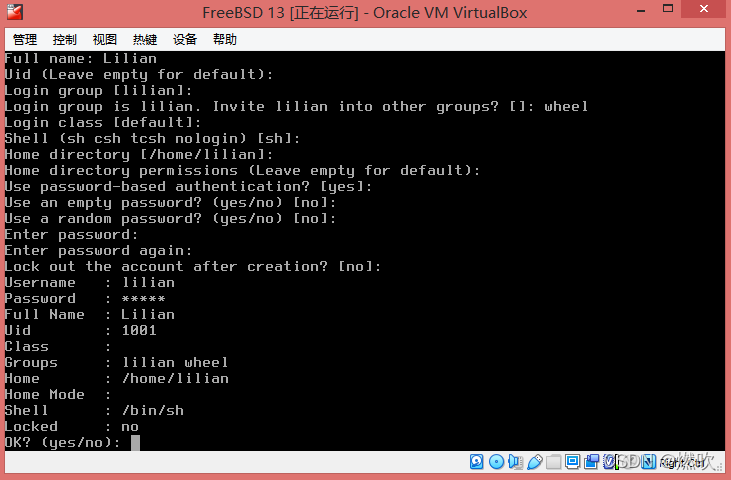The width and height of the screenshot is (731, 480).
Task: Click the 'Home directory [/home/lilian]:' prompt line
Action: click(x=139, y=154)
